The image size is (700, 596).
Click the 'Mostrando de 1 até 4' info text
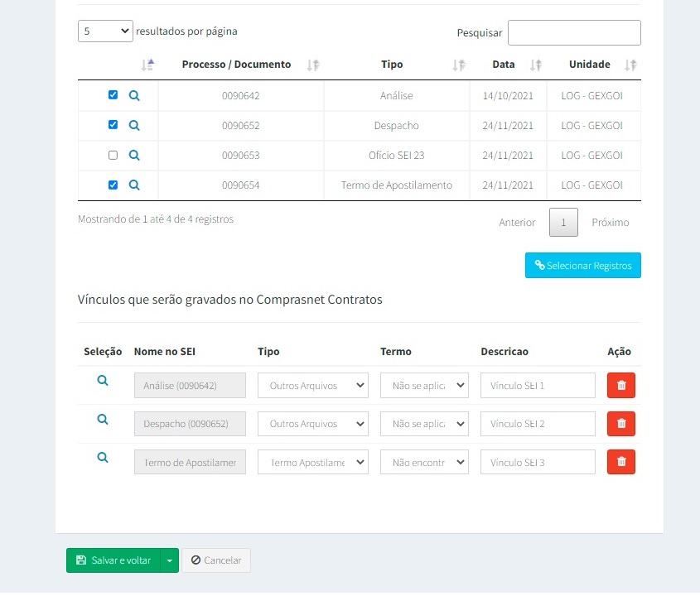pos(156,219)
